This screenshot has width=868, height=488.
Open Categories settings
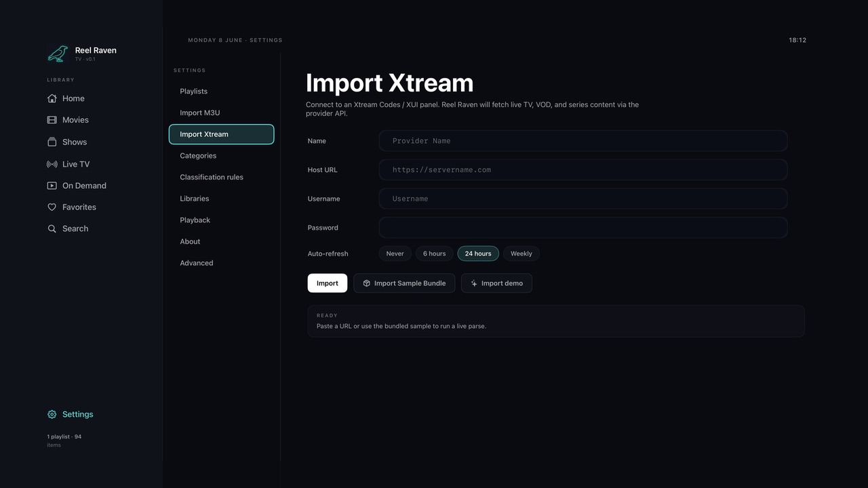point(221,156)
